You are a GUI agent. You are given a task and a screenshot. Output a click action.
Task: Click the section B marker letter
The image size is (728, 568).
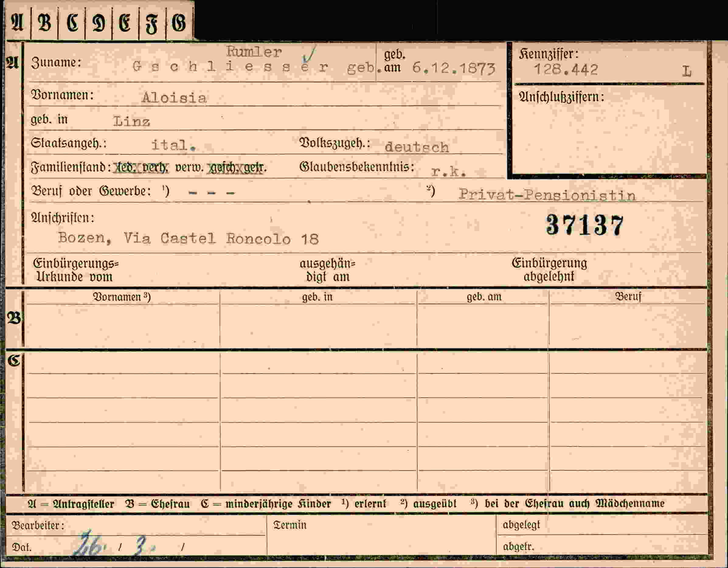click(14, 318)
